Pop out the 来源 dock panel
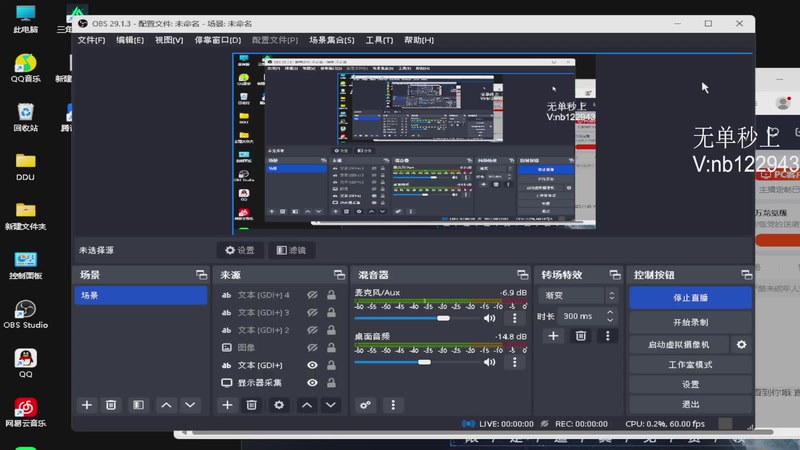Viewport: 800px width, 450px height. click(339, 275)
